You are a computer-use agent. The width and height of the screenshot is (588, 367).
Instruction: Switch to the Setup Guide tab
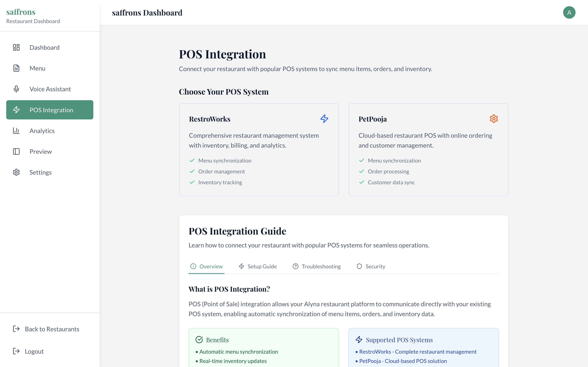(x=258, y=266)
